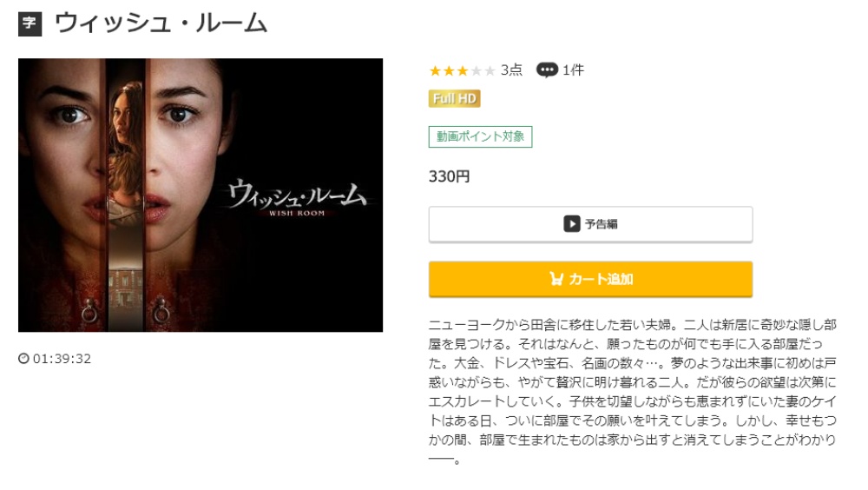Click the 330円 price text
The width and height of the screenshot is (868, 490).
click(x=449, y=176)
